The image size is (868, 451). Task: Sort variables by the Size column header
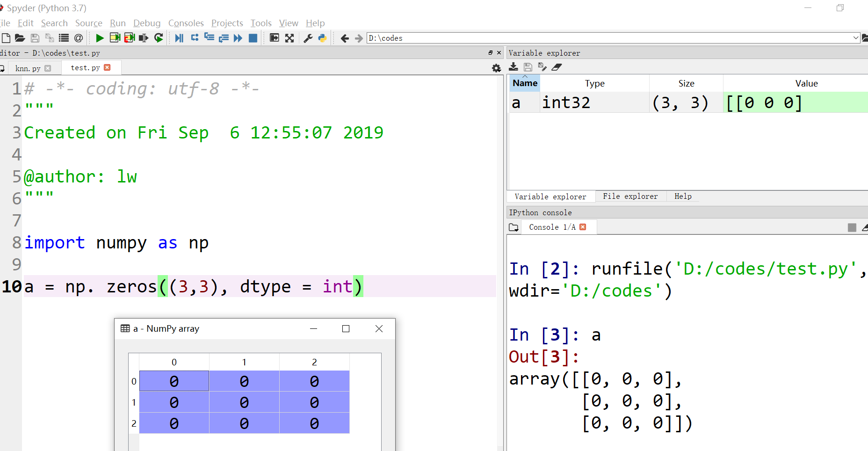click(686, 83)
